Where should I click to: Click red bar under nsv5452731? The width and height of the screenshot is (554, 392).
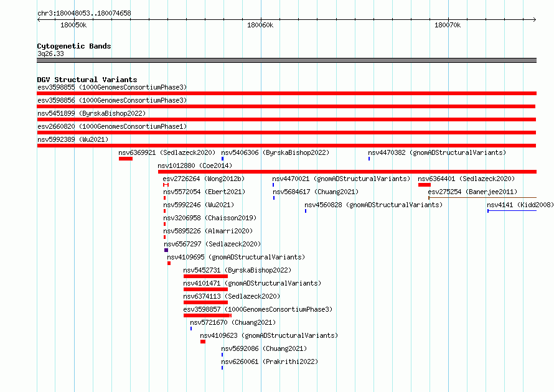point(205,276)
